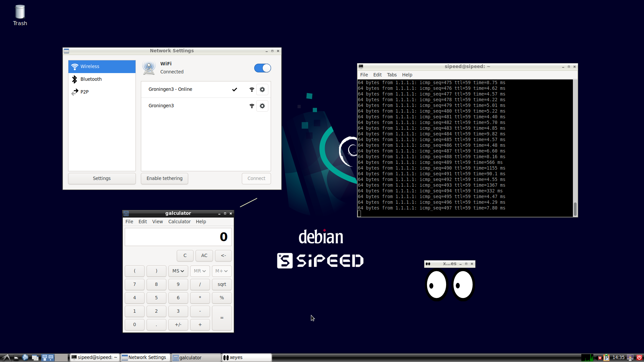The image size is (644, 362).
Task: Click the sipeed@sipeed terminal taskbar button
Action: click(x=95, y=358)
